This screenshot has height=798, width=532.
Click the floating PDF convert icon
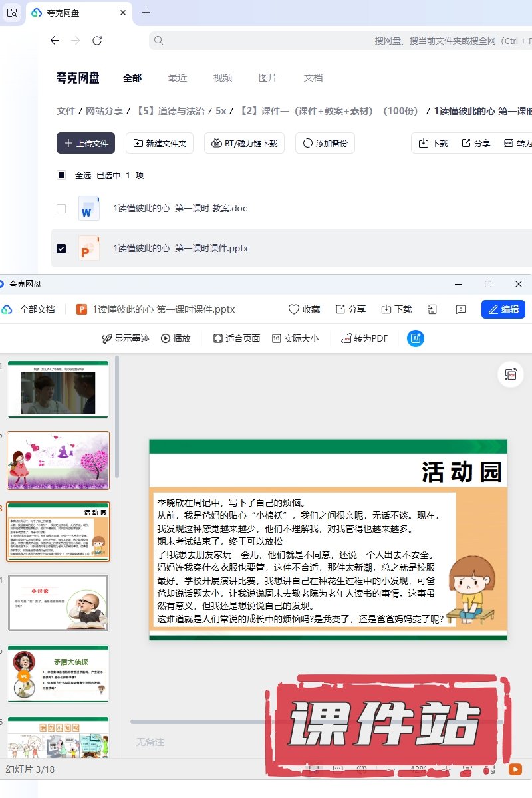pos(511,374)
